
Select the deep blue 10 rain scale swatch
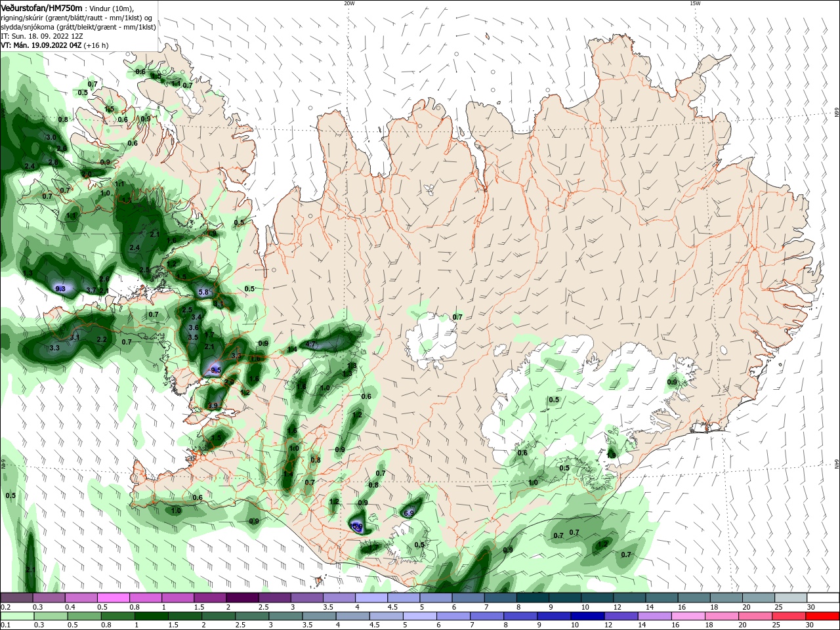pos(588,617)
